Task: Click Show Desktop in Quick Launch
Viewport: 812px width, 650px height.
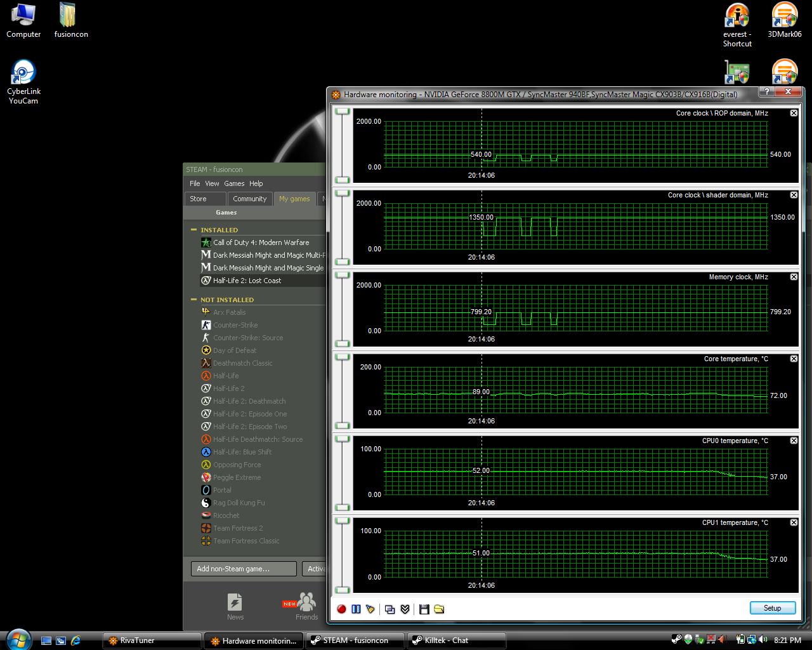Action: pos(46,640)
